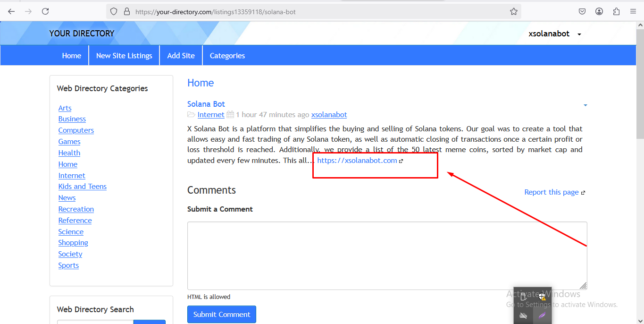
Task: Go to New Site Listings nav item
Action: pyautogui.click(x=124, y=56)
